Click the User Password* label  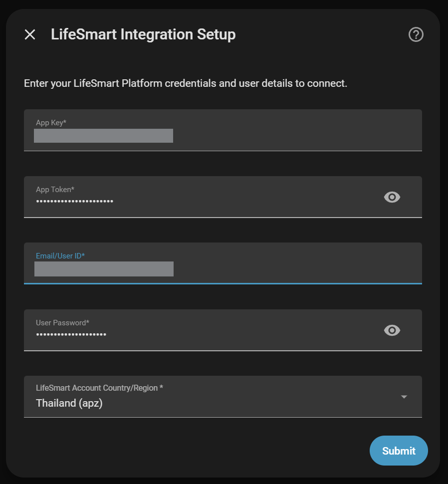62,323
